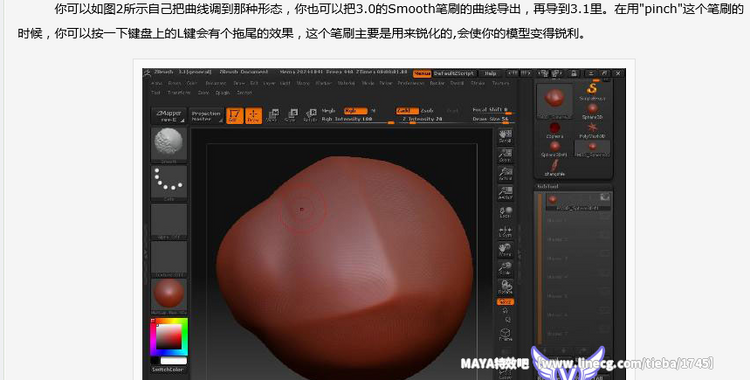Toggle the M material-only button
750x380 pixels.
point(374,111)
